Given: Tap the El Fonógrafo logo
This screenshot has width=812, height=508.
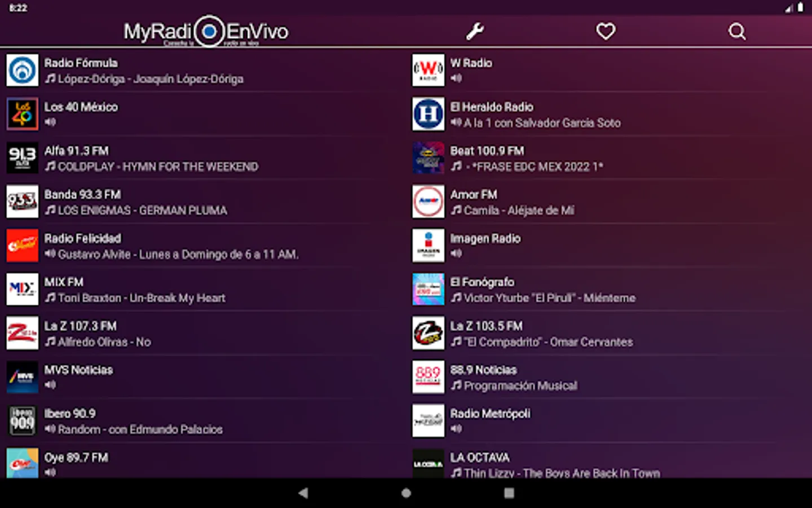Looking at the screenshot, I should [x=429, y=289].
